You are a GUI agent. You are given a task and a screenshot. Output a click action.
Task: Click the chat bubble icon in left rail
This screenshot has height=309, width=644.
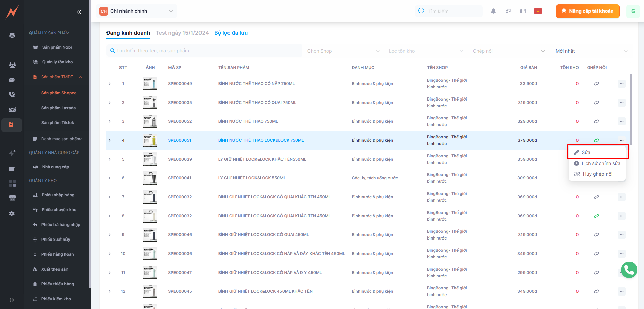[x=12, y=80]
